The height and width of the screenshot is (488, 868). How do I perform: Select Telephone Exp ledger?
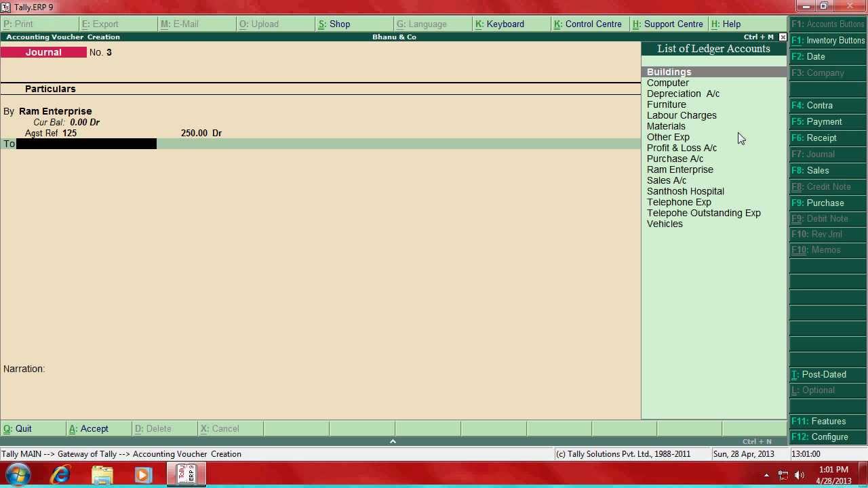click(x=679, y=202)
